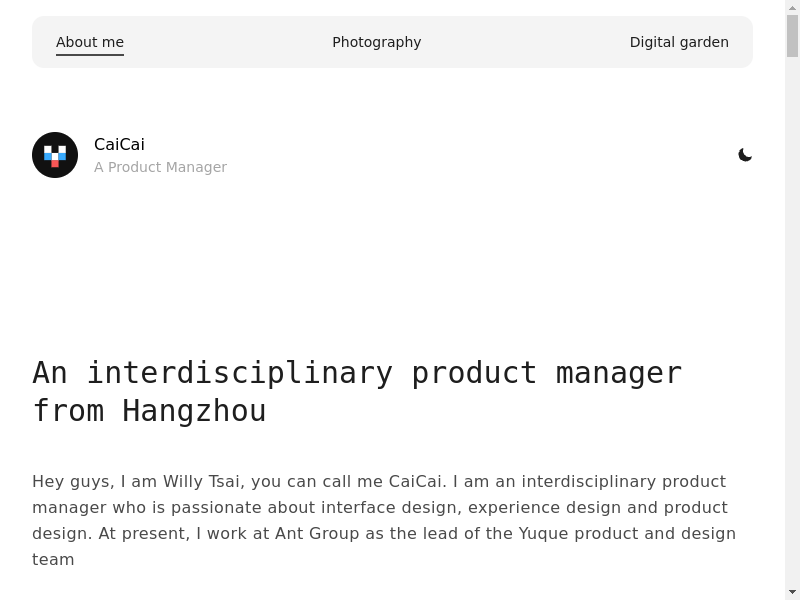Viewport: 800px width, 600px height.
Task: Click the "A Product Manager" subtitle
Action: tap(160, 167)
